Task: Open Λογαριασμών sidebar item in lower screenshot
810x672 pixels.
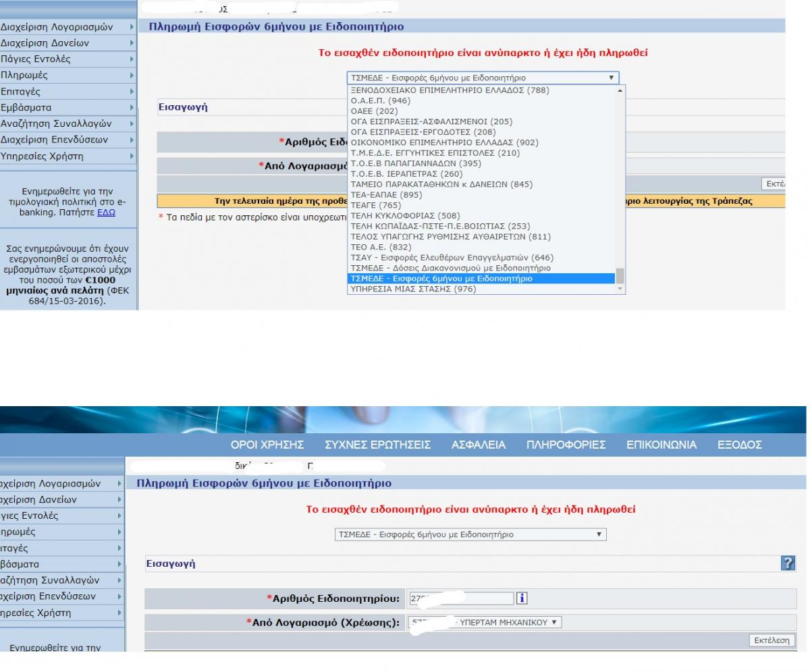Action: (x=62, y=484)
